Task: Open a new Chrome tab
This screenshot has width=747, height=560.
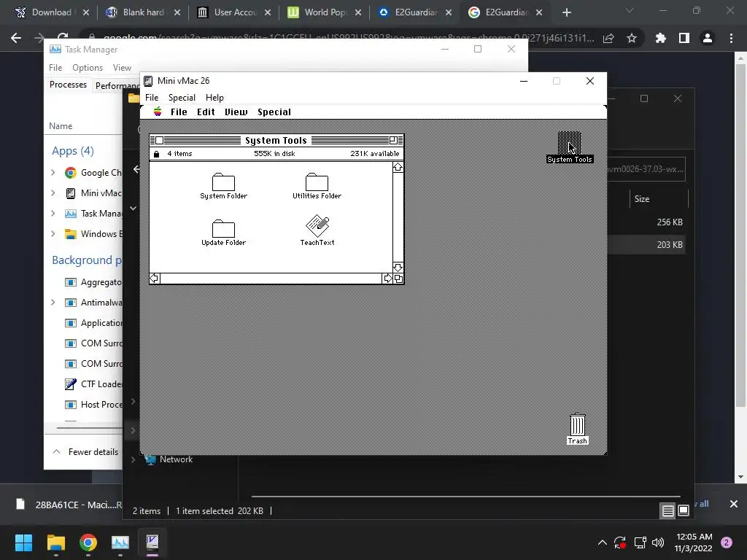Action: click(566, 12)
